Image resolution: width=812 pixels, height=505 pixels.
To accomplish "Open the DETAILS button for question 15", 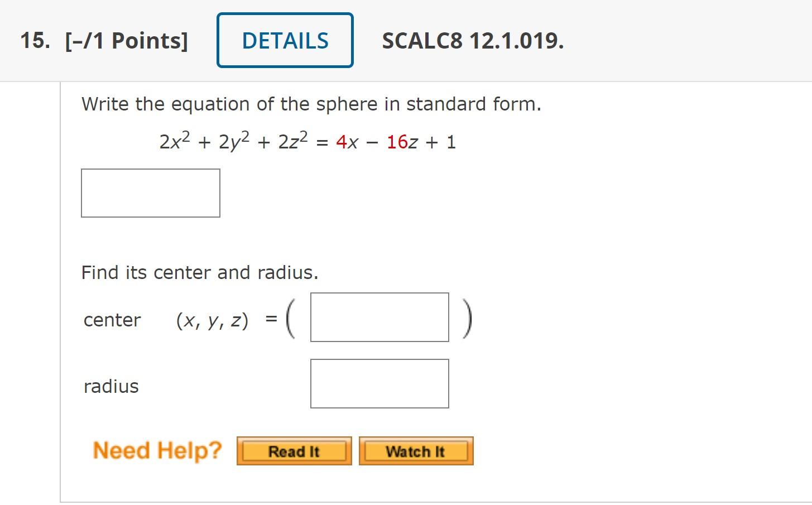I will point(285,40).
